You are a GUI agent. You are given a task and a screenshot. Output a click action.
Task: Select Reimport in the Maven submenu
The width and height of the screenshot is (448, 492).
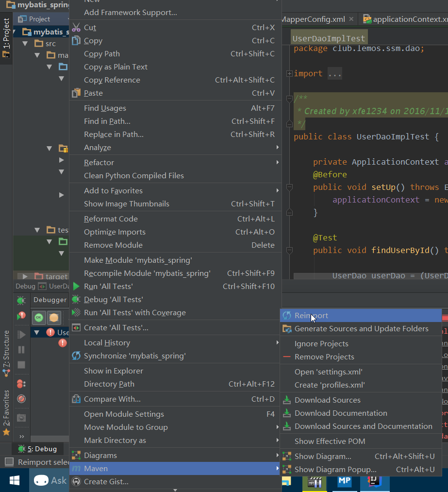[311, 316]
